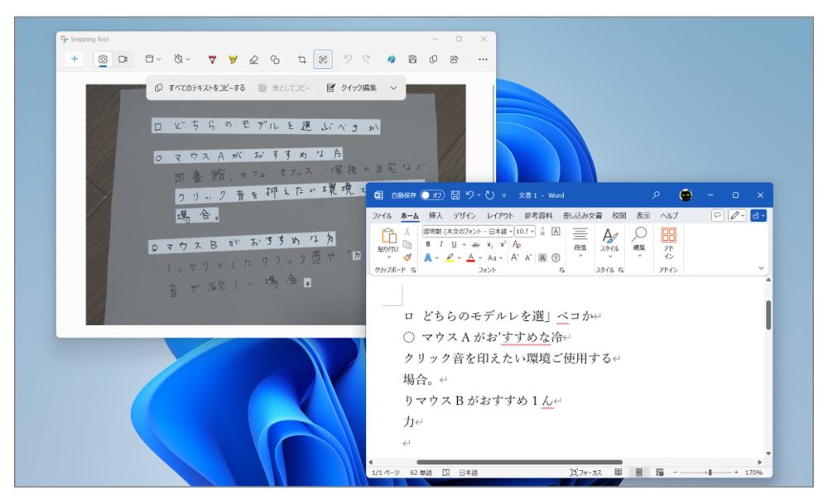Click the Word vertical scrollbar thumb
The image size is (828, 504).
tap(768, 315)
